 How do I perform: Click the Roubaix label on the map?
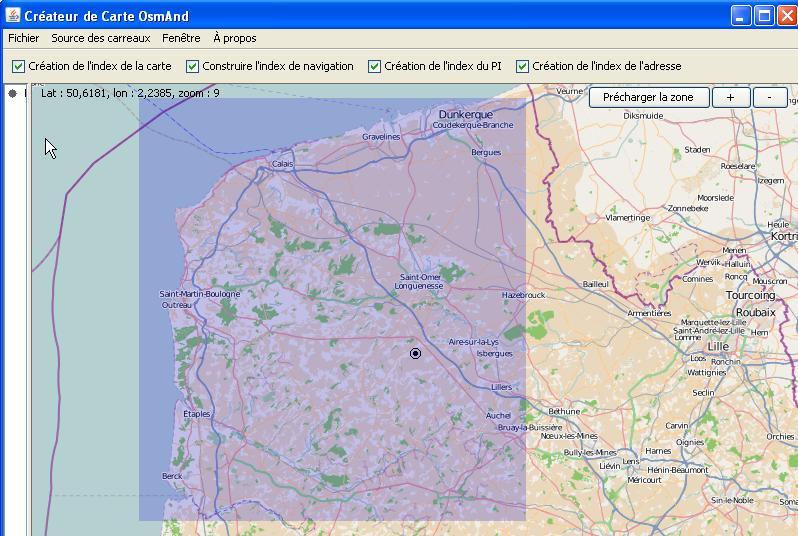click(x=756, y=313)
